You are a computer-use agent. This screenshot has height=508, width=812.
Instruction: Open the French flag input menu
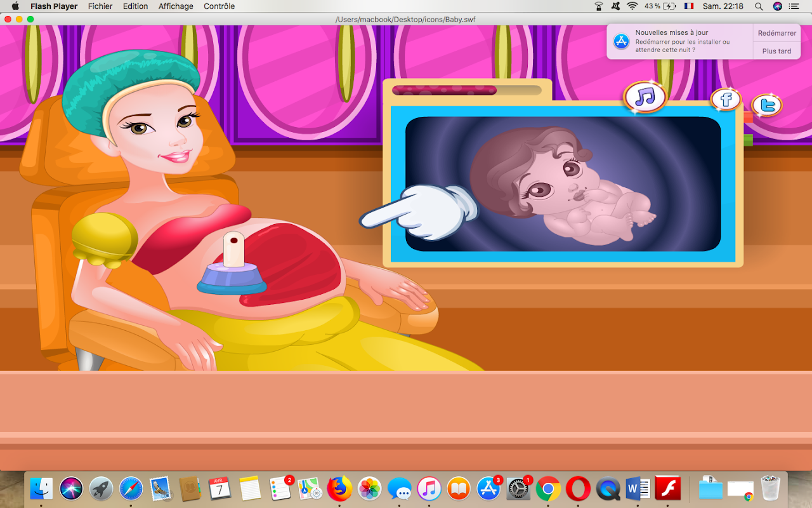pos(689,6)
